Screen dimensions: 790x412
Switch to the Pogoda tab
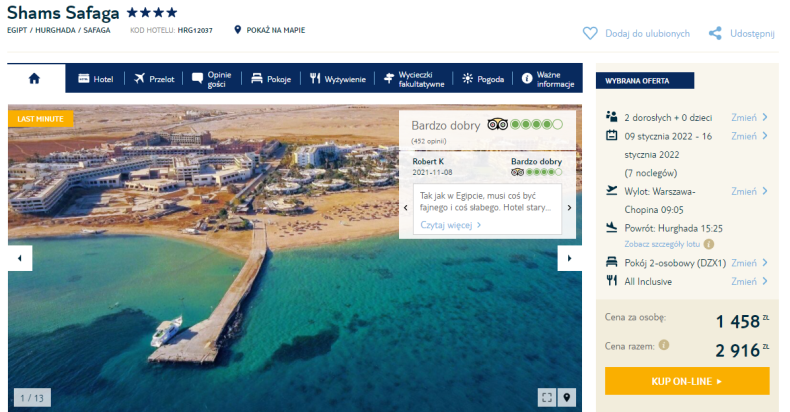[x=483, y=79]
